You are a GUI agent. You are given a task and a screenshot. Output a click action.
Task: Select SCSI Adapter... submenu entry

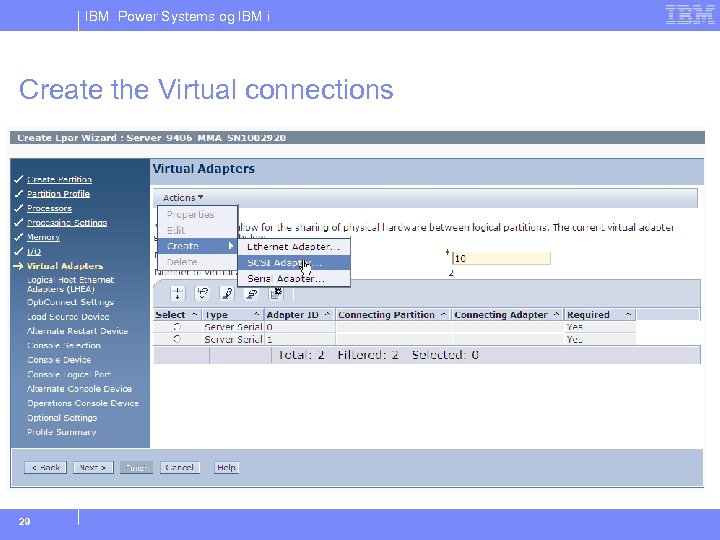[x=294, y=263]
